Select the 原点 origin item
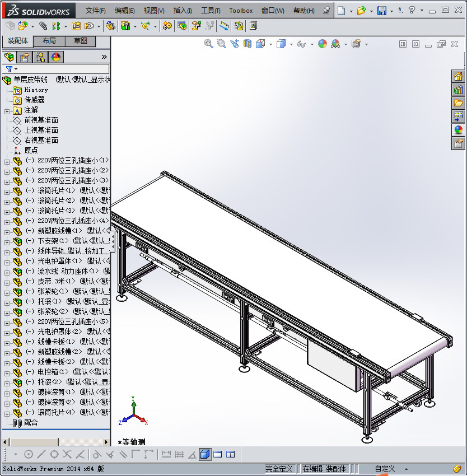Viewport: 467px width, 476px height. (31, 150)
